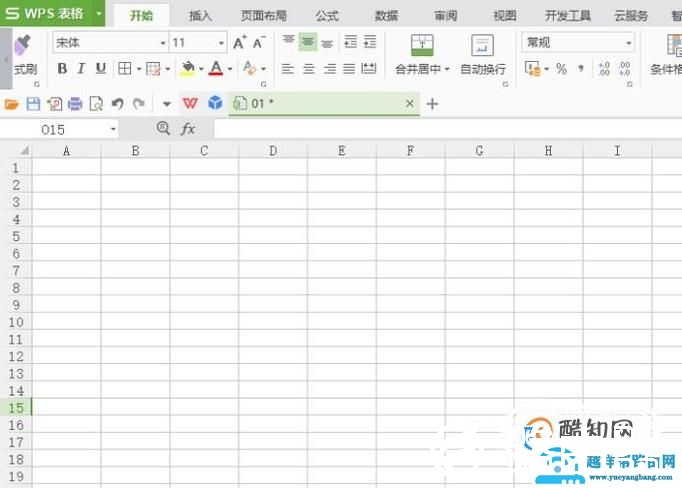Click the Save icon in quick toolbar
The height and width of the screenshot is (488, 682).
[x=33, y=104]
